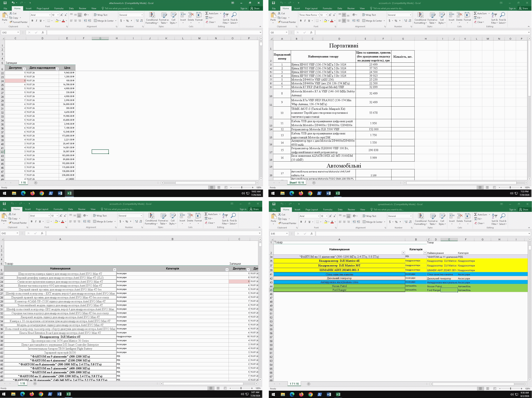
Task: Toggle Wrap Text in top-right accounts.xls window
Action: coord(369,15)
